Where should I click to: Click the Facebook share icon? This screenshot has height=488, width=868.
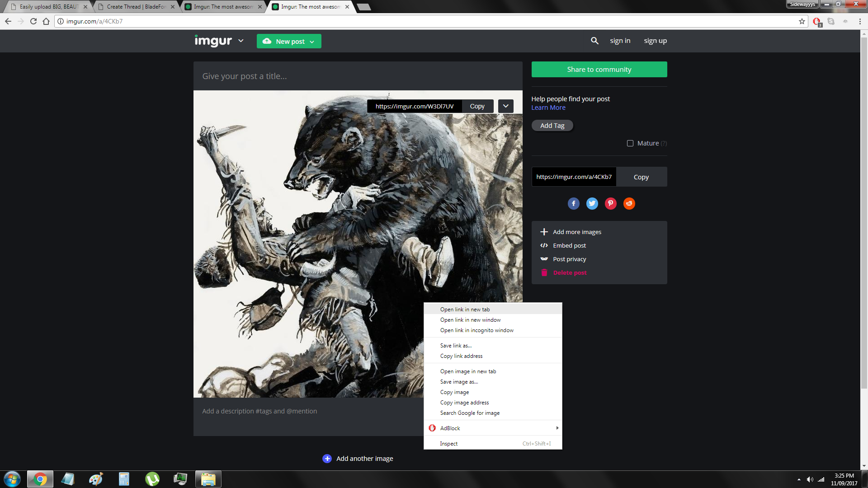(573, 203)
